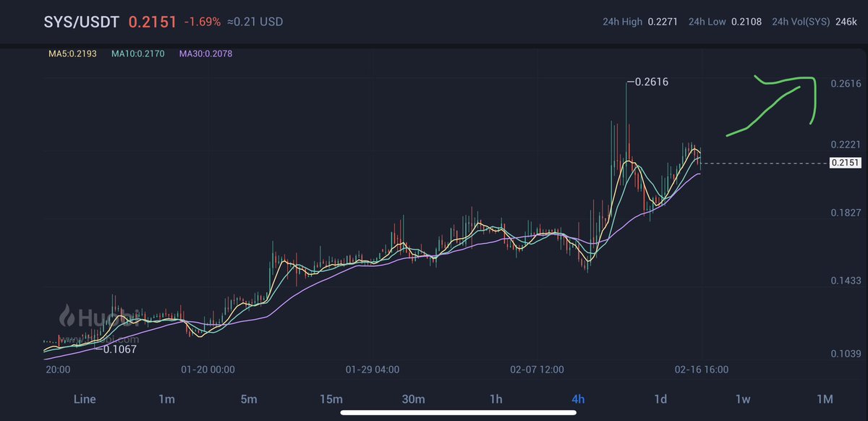Click the 02-07 12:00 time axis label
868x421 pixels.
(538, 370)
